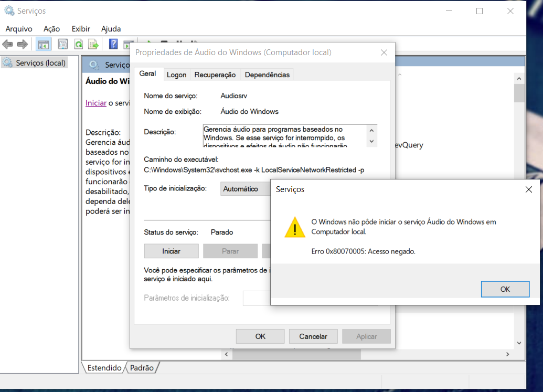Open the Properties toolbar icon
The height and width of the screenshot is (392, 543).
point(62,44)
